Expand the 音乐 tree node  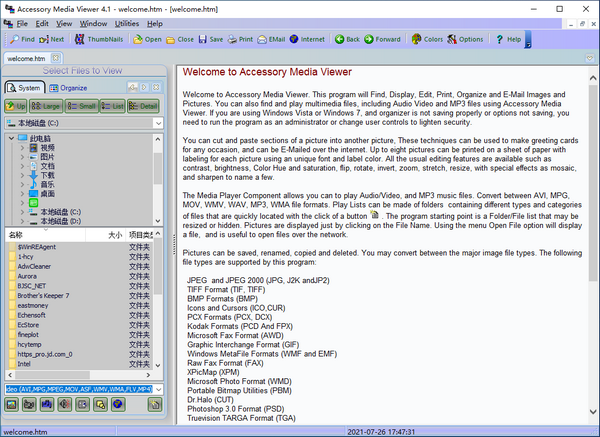coord(22,184)
